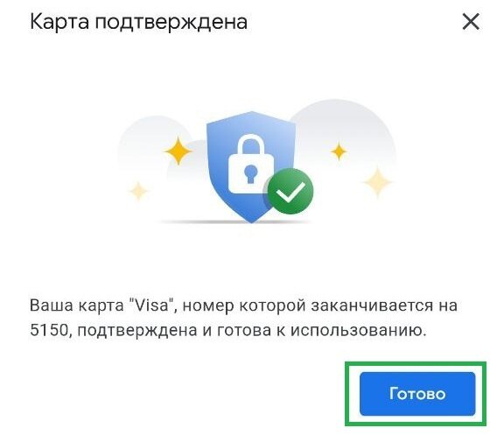The width and height of the screenshot is (504, 442).
Task: Click the shadow line beneath the shield
Action: tap(236, 222)
